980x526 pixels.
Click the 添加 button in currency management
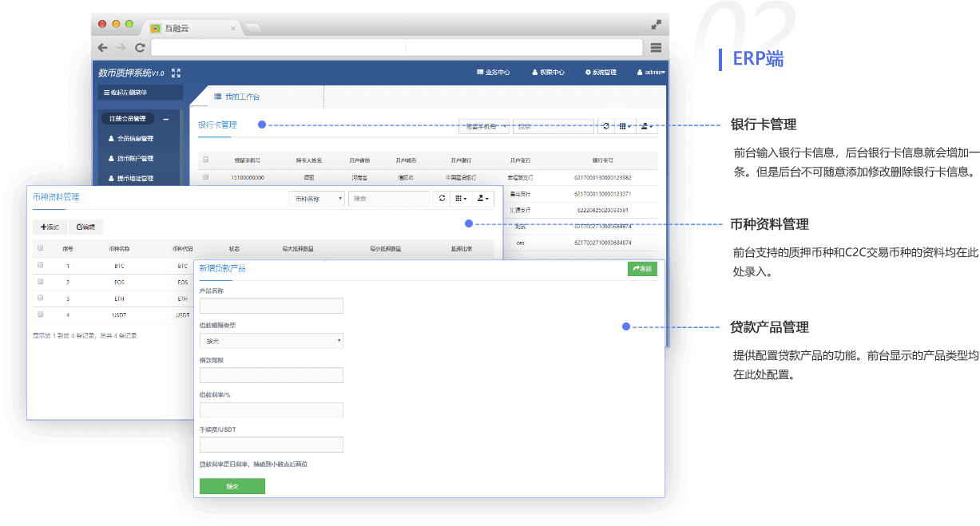[x=49, y=227]
